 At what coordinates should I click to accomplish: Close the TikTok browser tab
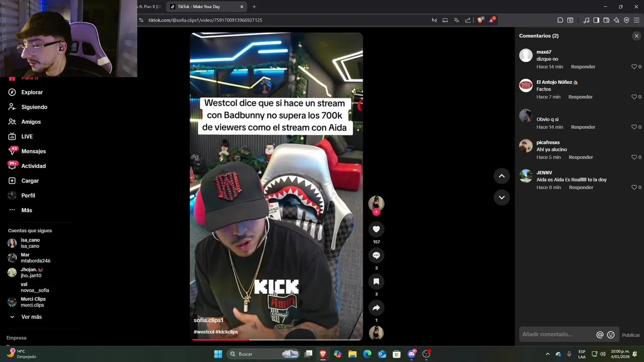[x=242, y=7]
